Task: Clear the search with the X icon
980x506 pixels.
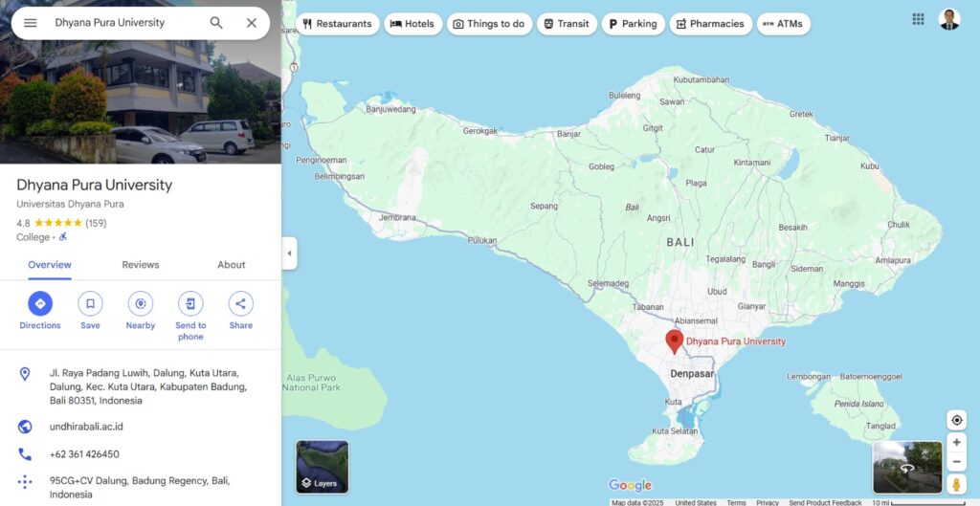Action: pyautogui.click(x=252, y=23)
